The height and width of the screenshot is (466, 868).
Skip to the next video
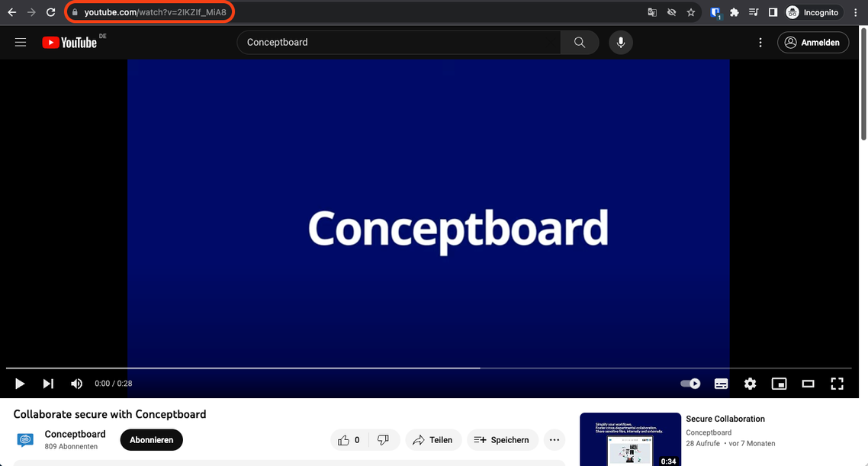point(48,384)
